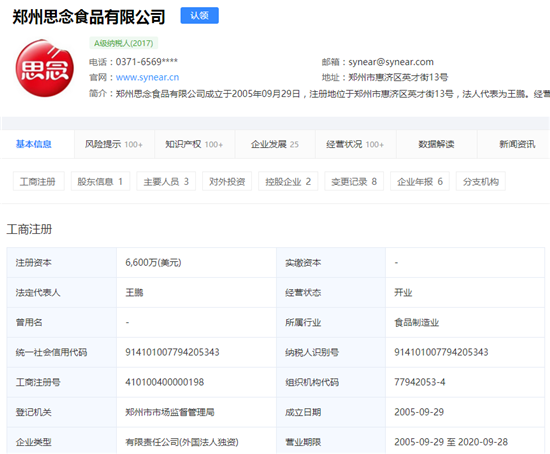Jump to 控股企业 2 section

point(288,181)
